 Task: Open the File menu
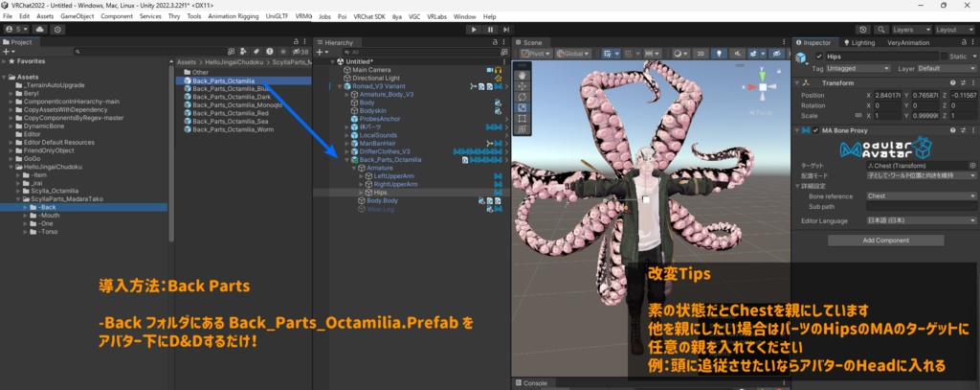[x=8, y=16]
